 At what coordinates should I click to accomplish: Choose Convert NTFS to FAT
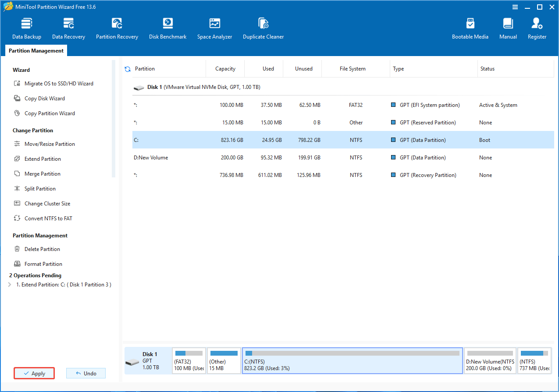coord(43,219)
